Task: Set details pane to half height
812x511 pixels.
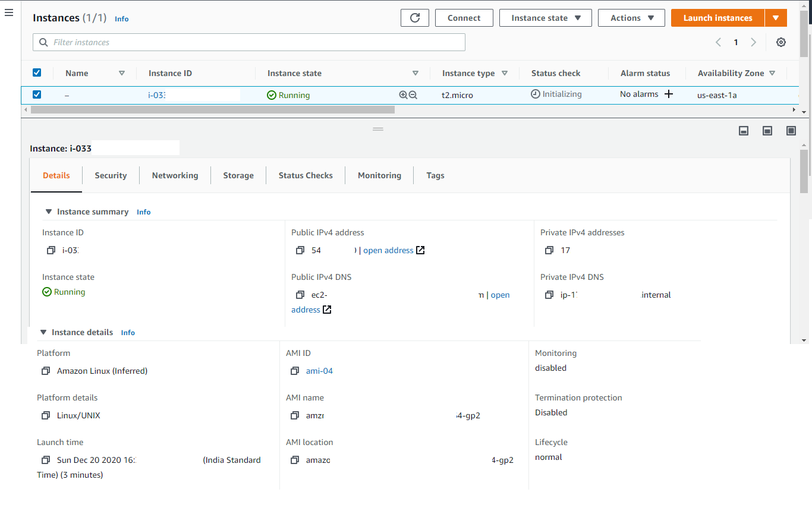Action: coord(767,131)
